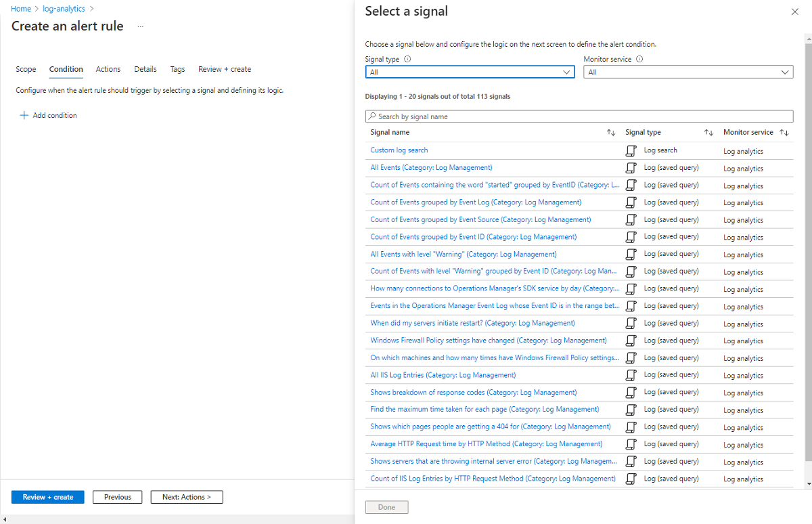Expand the Monitor service dropdown
This screenshot has height=524, width=812.
coord(688,72)
